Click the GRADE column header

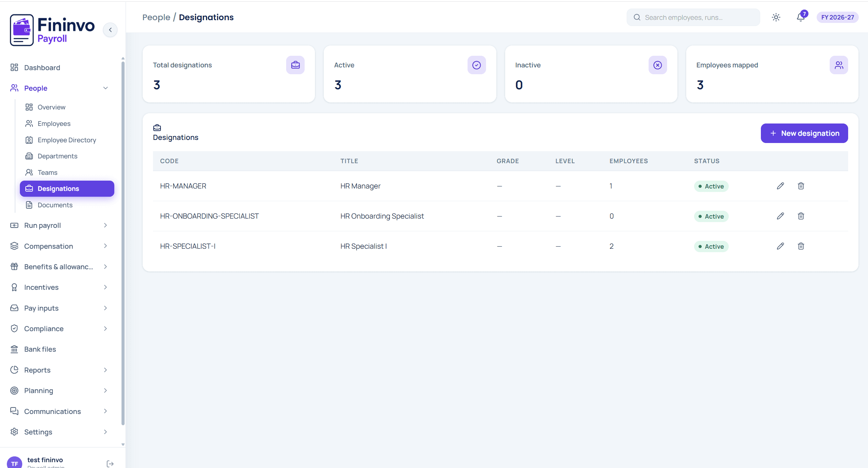point(508,161)
